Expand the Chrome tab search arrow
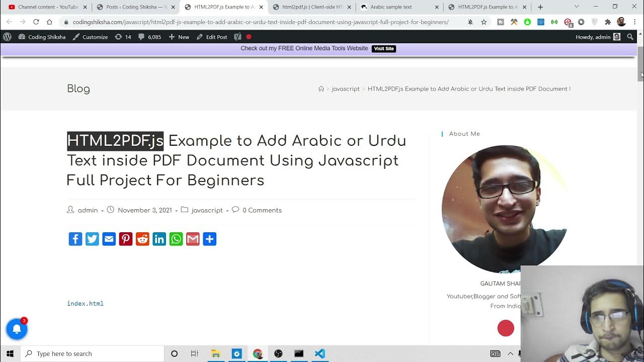This screenshot has width=644, height=362. pos(577,7)
